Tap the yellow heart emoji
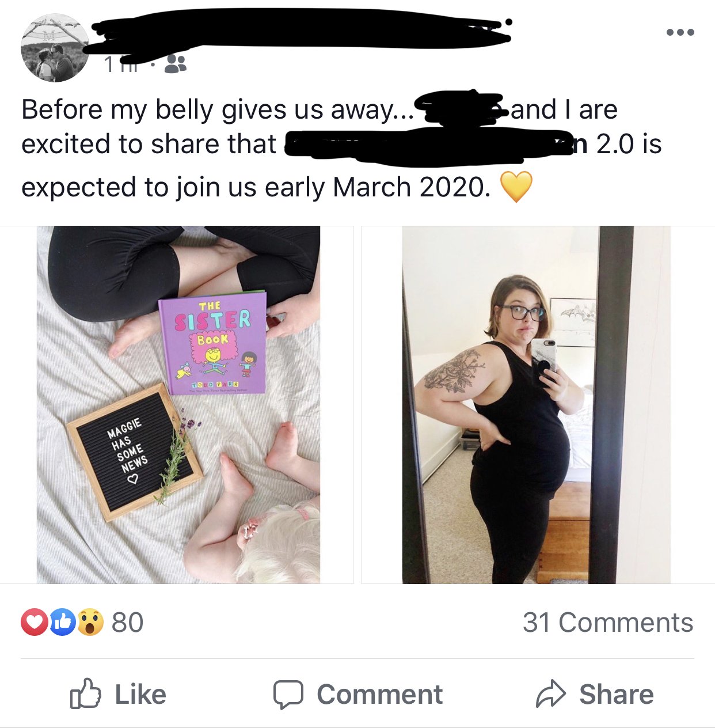 point(516,187)
